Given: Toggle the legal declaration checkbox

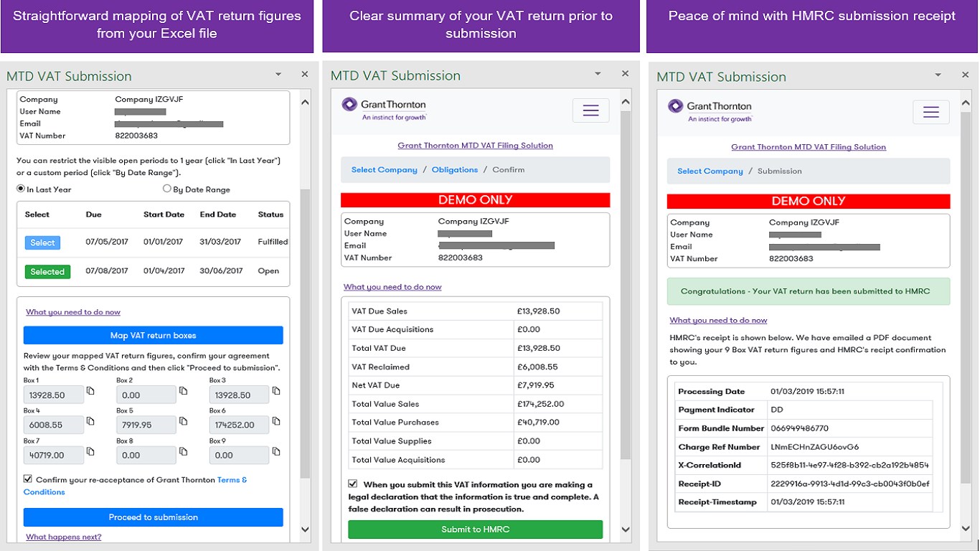Looking at the screenshot, I should click(353, 484).
